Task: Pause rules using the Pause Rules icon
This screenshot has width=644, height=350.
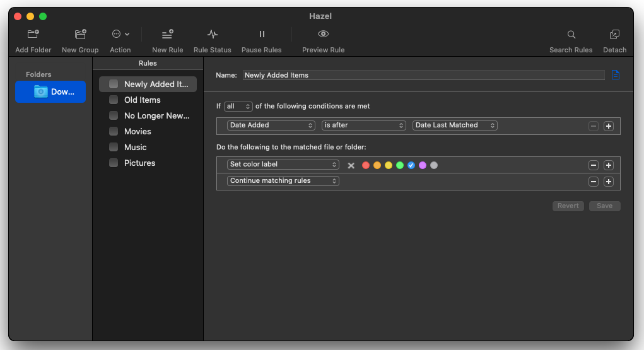Action: pos(262,34)
